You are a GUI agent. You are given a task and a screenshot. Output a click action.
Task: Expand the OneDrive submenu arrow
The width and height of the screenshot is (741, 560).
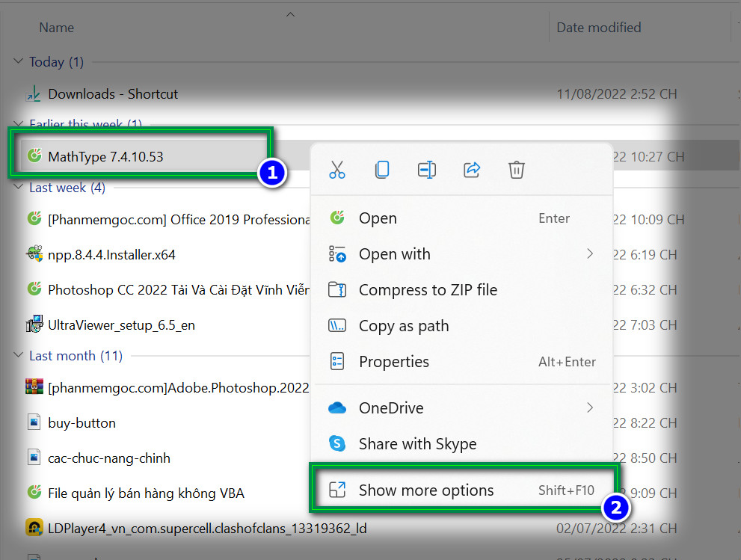(590, 407)
